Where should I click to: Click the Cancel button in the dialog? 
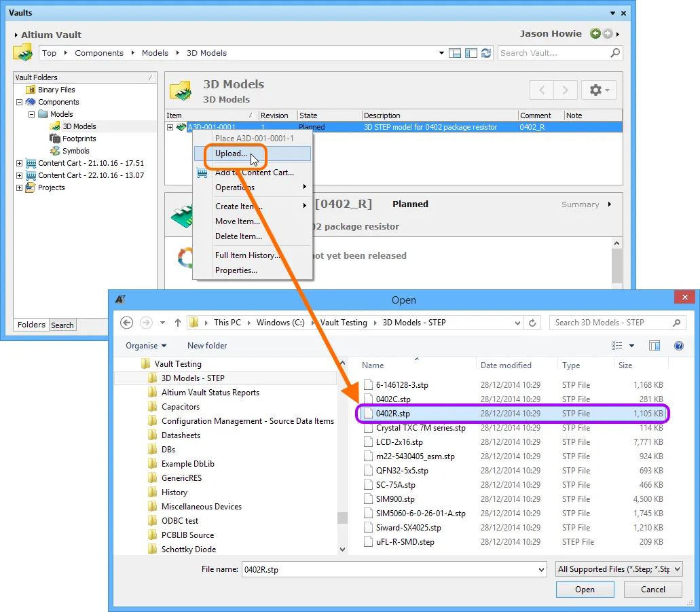point(652,589)
